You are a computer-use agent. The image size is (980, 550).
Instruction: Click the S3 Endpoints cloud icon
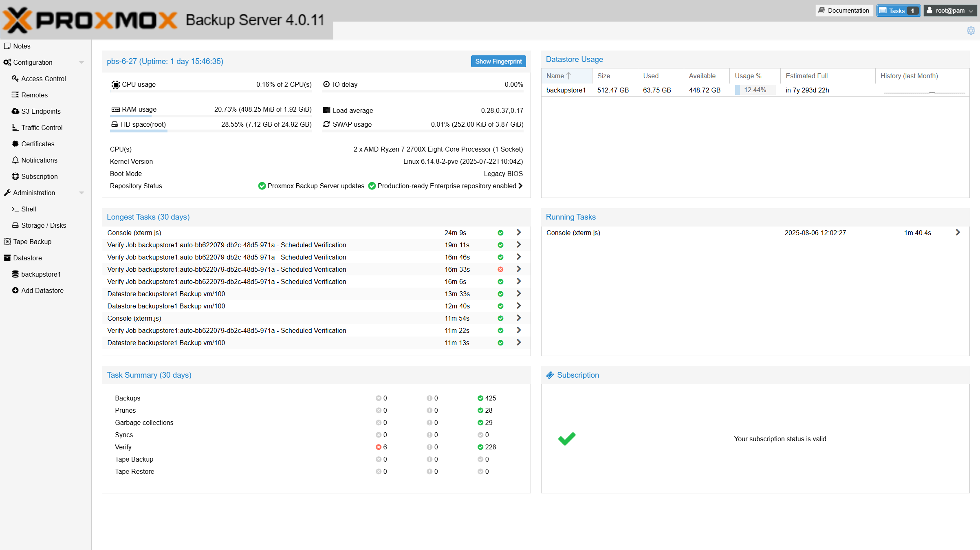coord(15,111)
